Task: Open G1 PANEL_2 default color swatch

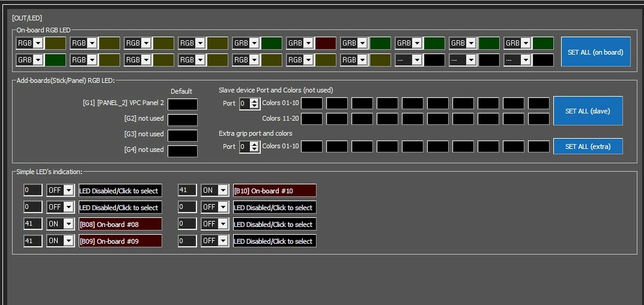Action: point(182,104)
